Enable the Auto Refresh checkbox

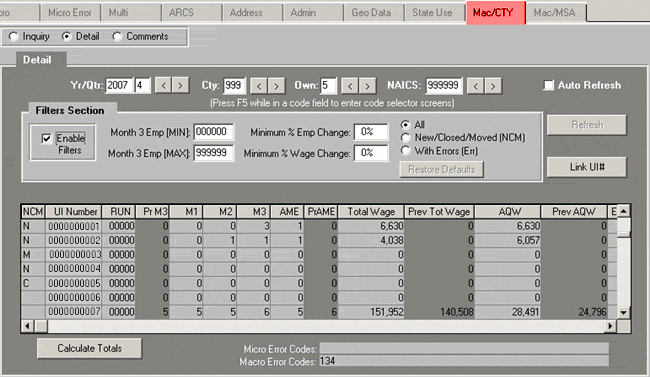[548, 85]
